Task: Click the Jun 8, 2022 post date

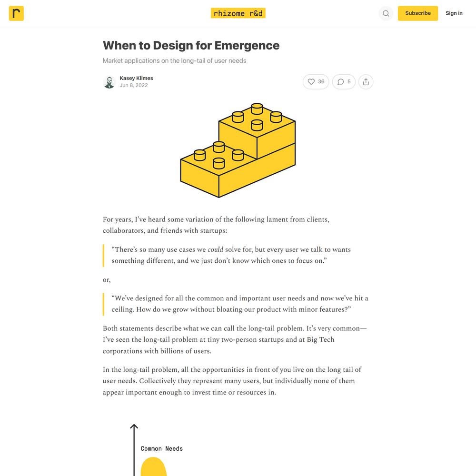Action: (134, 85)
